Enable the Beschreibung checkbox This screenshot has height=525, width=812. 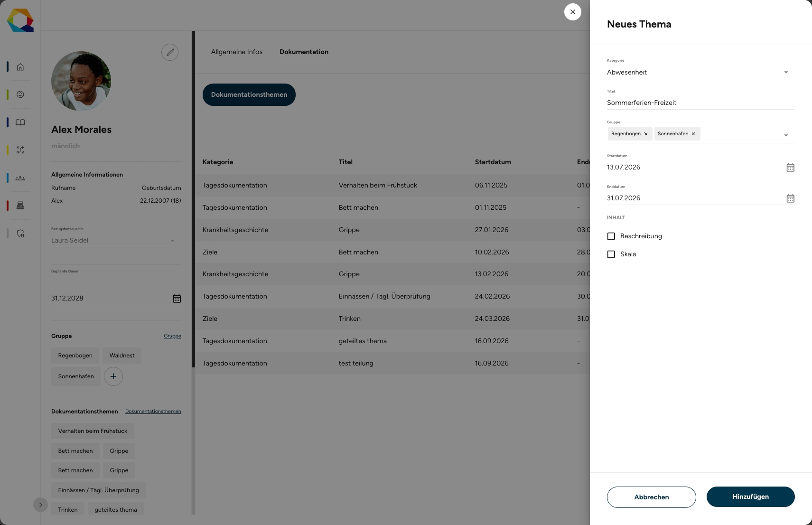click(611, 236)
